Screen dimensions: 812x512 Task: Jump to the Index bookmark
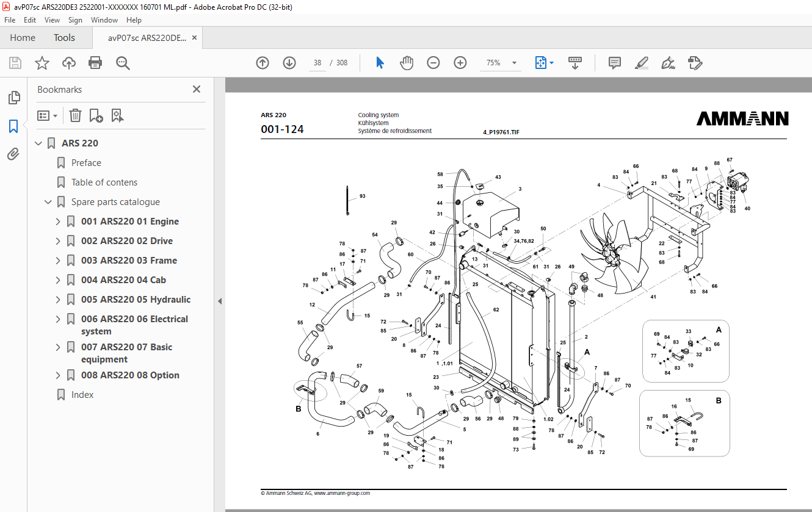82,395
